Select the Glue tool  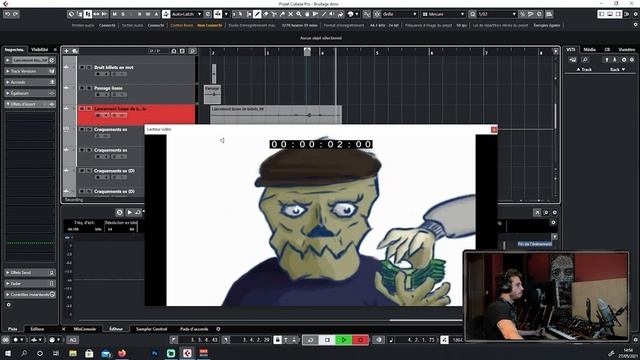coord(282,14)
